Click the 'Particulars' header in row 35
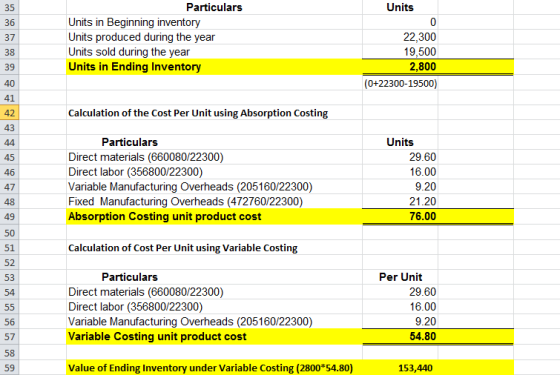The image size is (560, 375). click(214, 8)
